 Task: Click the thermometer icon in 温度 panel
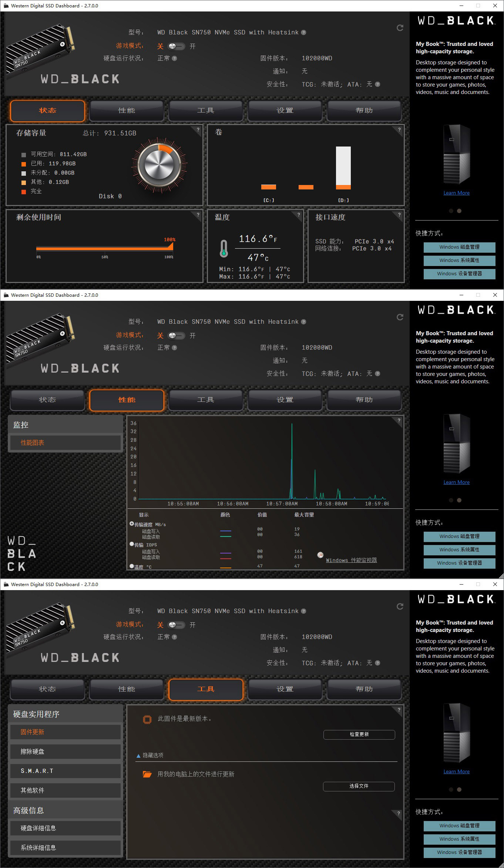pos(224,249)
